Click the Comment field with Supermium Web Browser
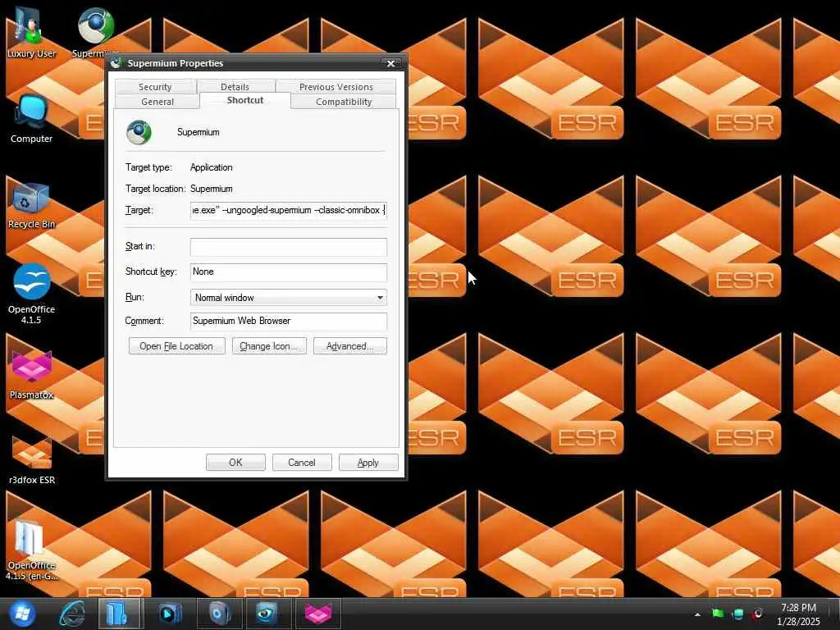This screenshot has height=630, width=840. coord(288,322)
